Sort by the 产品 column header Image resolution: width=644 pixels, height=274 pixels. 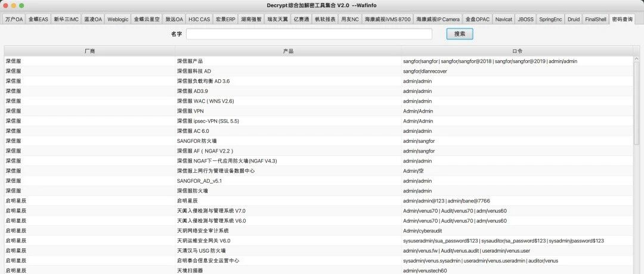(x=289, y=51)
